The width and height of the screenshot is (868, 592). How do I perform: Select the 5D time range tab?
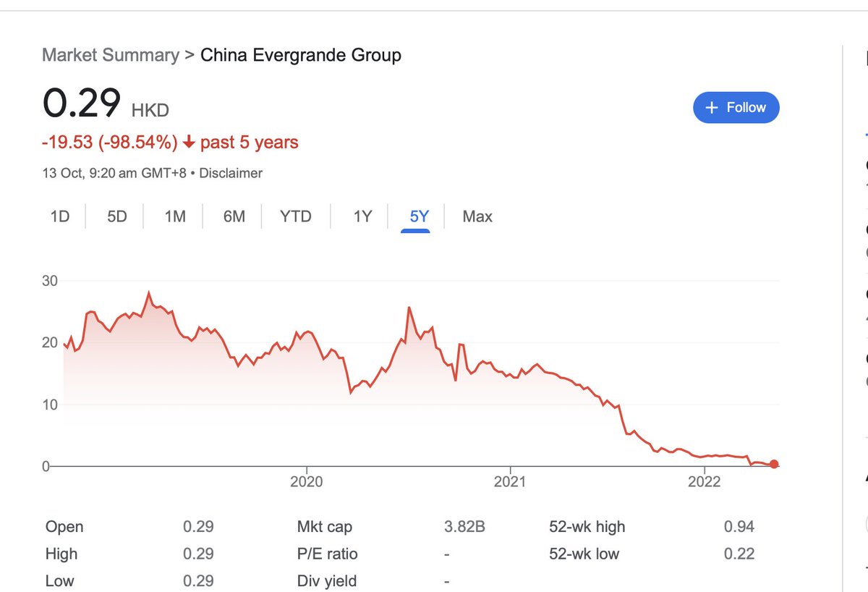click(x=117, y=216)
